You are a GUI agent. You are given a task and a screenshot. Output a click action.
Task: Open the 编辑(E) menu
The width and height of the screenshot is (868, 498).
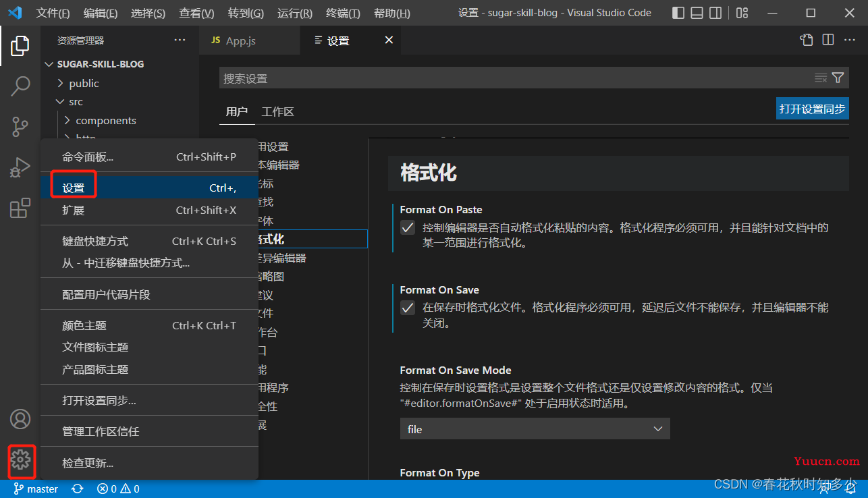pyautogui.click(x=101, y=13)
